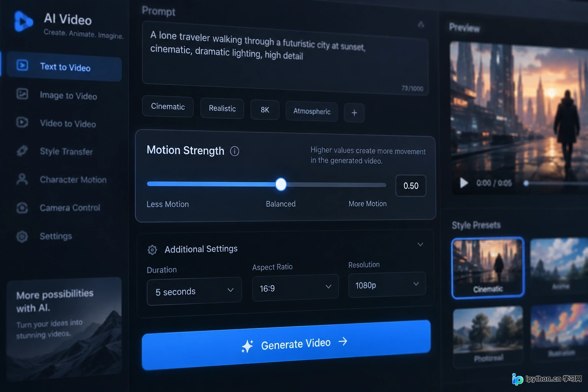Select the Text to Video tab
The image size is (588, 392).
click(64, 67)
